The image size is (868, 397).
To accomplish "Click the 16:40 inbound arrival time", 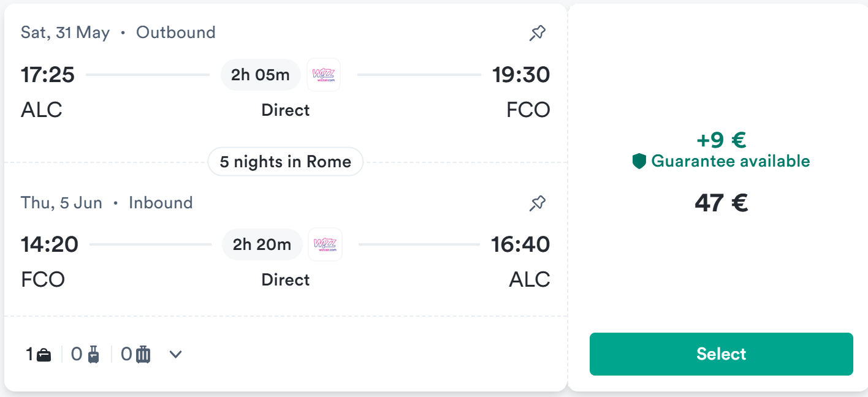I will pyautogui.click(x=520, y=245).
